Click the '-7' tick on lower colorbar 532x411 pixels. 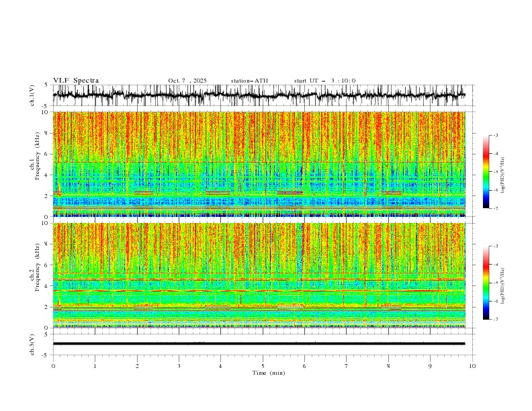point(496,320)
